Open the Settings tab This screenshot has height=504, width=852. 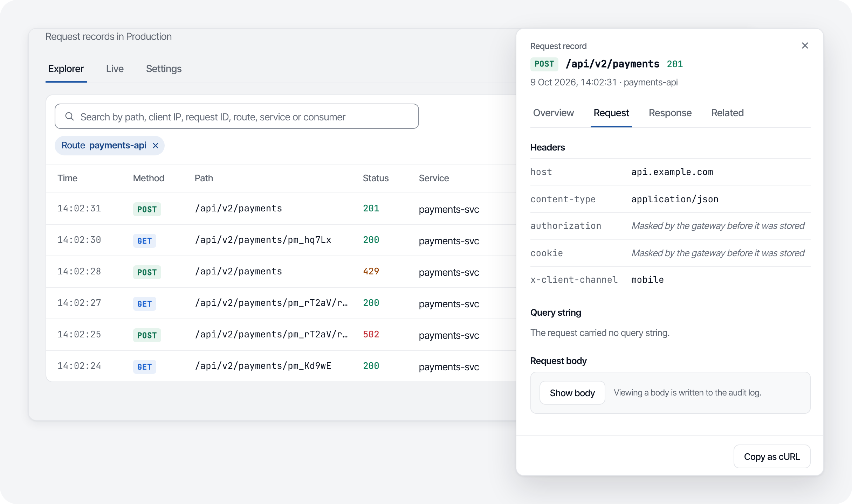point(164,69)
